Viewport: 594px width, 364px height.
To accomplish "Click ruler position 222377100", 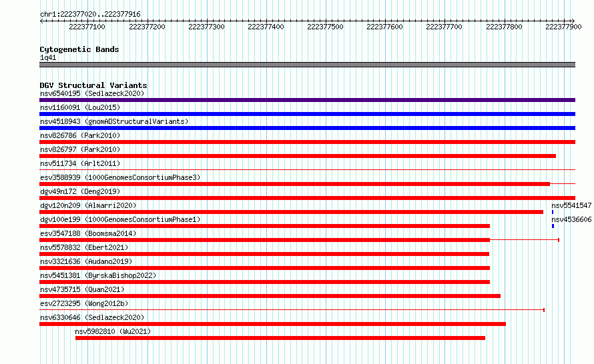I will [87, 27].
